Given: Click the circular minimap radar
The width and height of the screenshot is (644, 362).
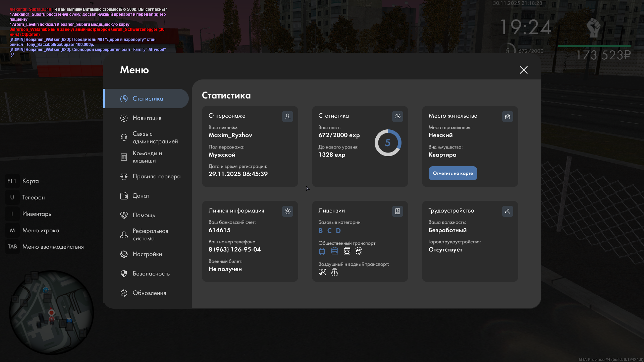Looking at the screenshot, I should pyautogui.click(x=51, y=312).
